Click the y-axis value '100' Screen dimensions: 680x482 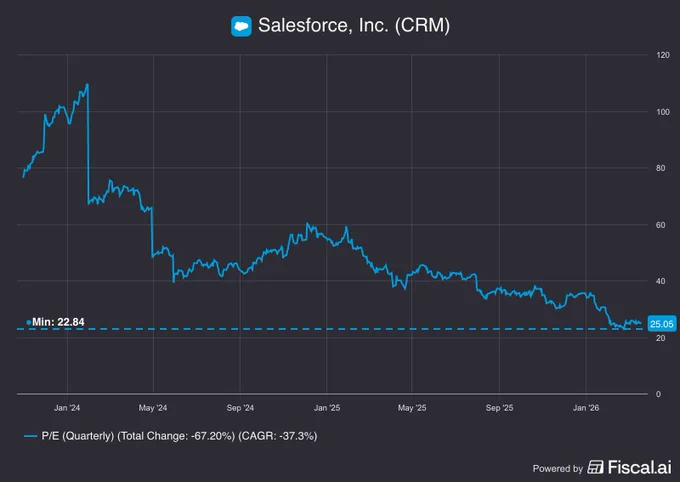tap(663, 112)
